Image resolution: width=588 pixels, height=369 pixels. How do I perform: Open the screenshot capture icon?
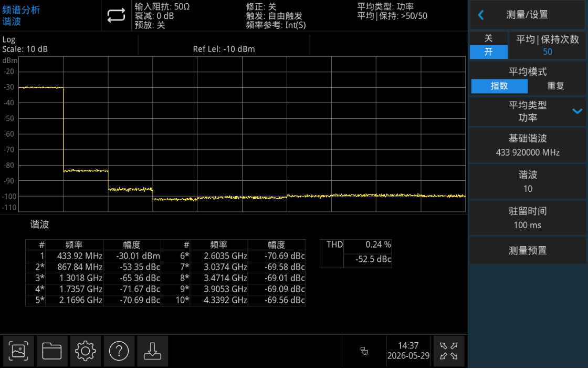coord(18,351)
